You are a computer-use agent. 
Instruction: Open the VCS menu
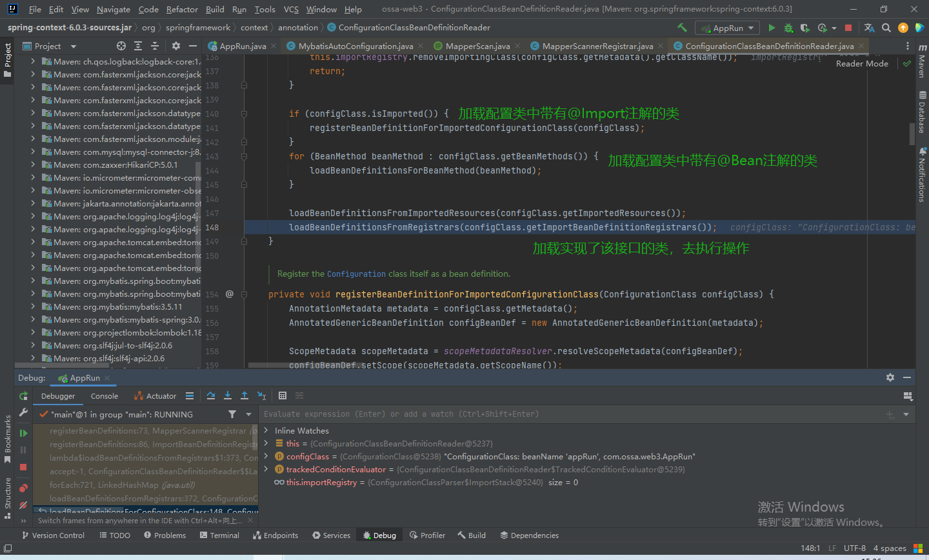291,9
